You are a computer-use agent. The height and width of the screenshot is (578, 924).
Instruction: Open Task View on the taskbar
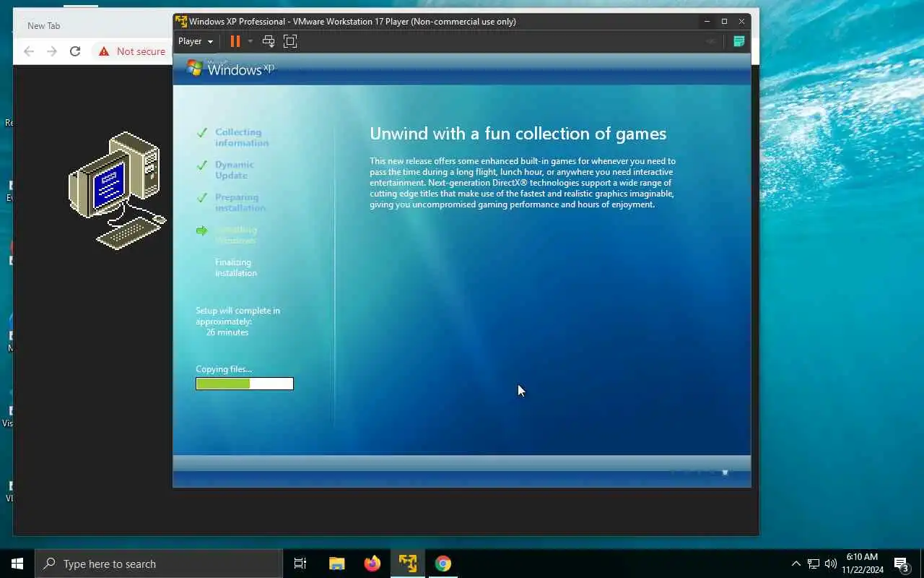(300, 564)
